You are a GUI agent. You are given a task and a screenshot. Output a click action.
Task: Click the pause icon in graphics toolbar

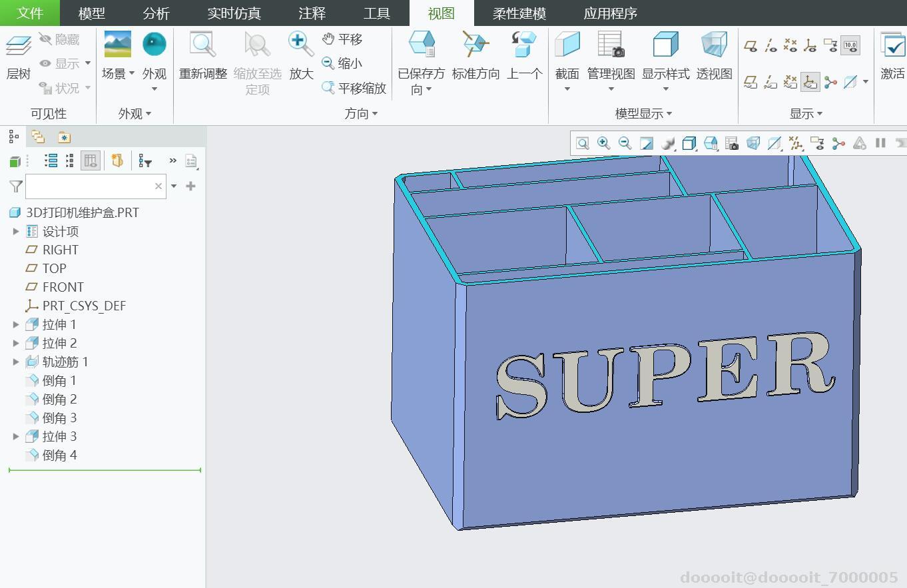880,143
